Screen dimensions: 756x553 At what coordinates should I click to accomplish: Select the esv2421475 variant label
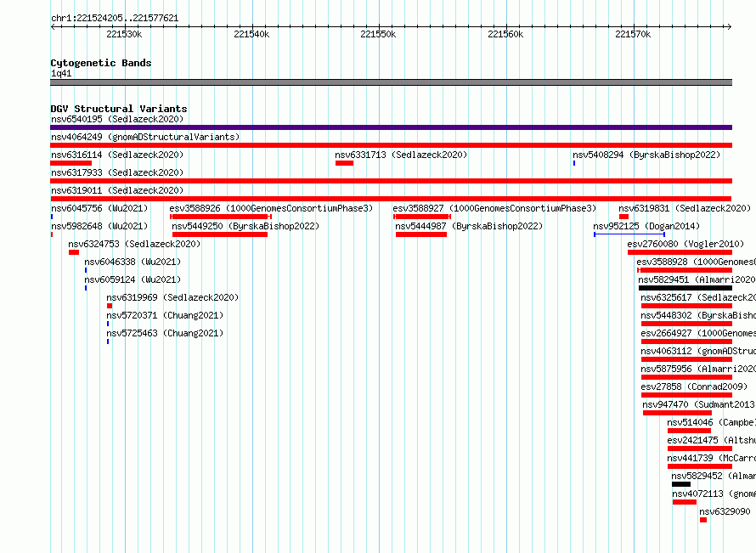point(712,440)
